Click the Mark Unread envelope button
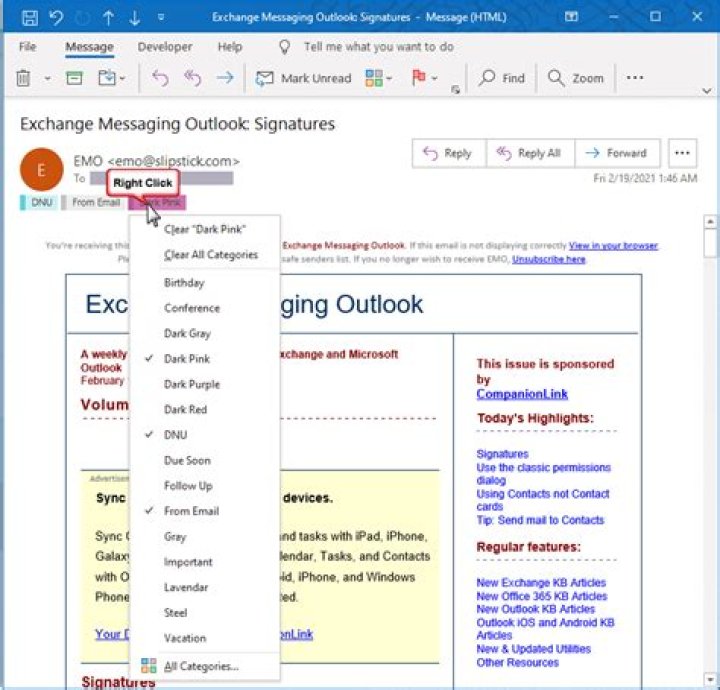720x690 pixels. [x=304, y=78]
